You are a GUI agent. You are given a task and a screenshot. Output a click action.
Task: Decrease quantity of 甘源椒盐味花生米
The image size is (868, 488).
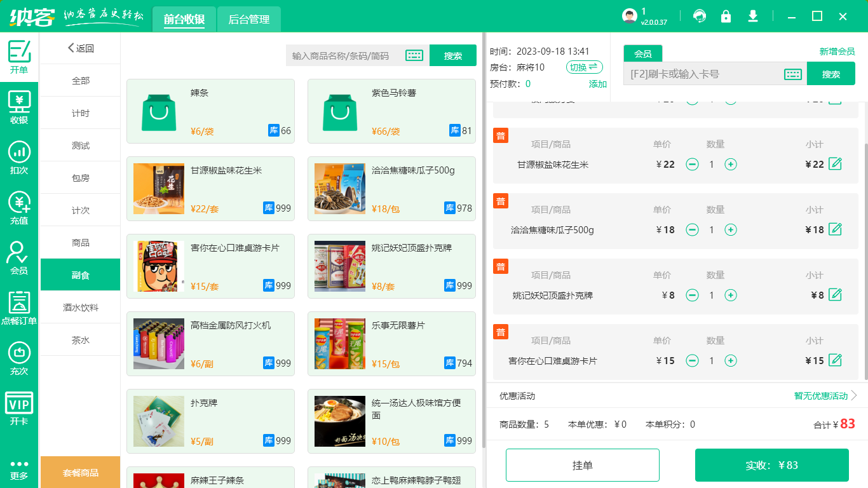tap(693, 165)
